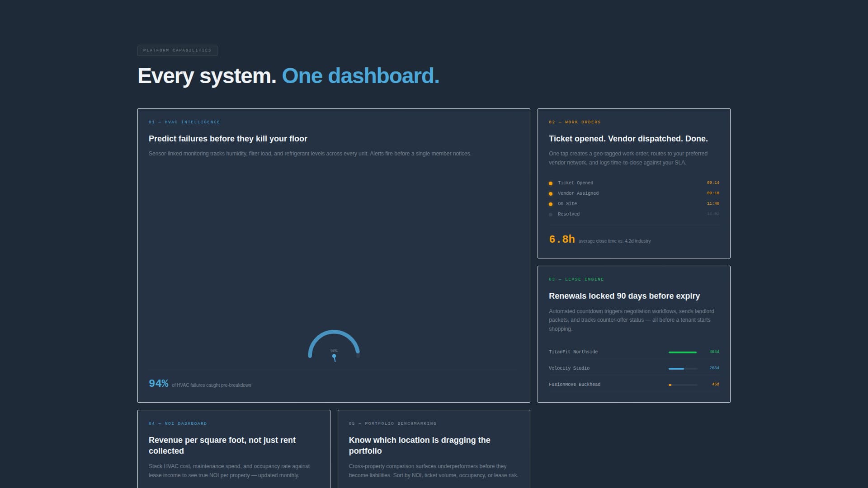
Task: Click the 'On Site' timeline step
Action: 567,204
